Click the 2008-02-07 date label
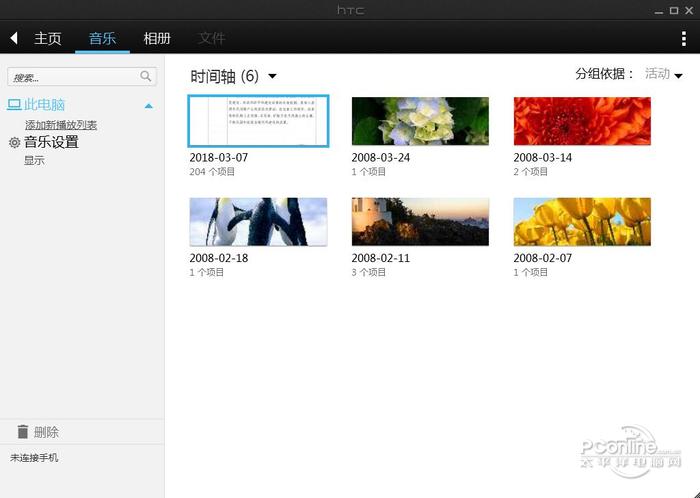This screenshot has height=498, width=700. pos(542,258)
